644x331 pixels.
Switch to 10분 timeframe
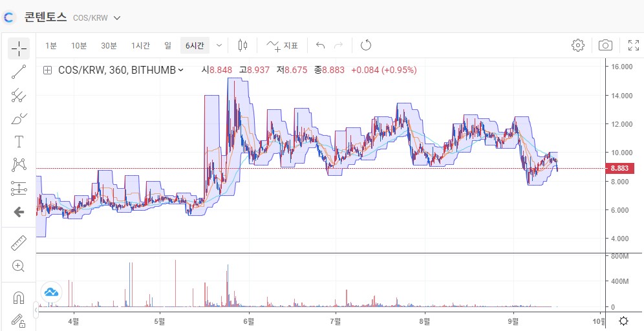point(79,46)
